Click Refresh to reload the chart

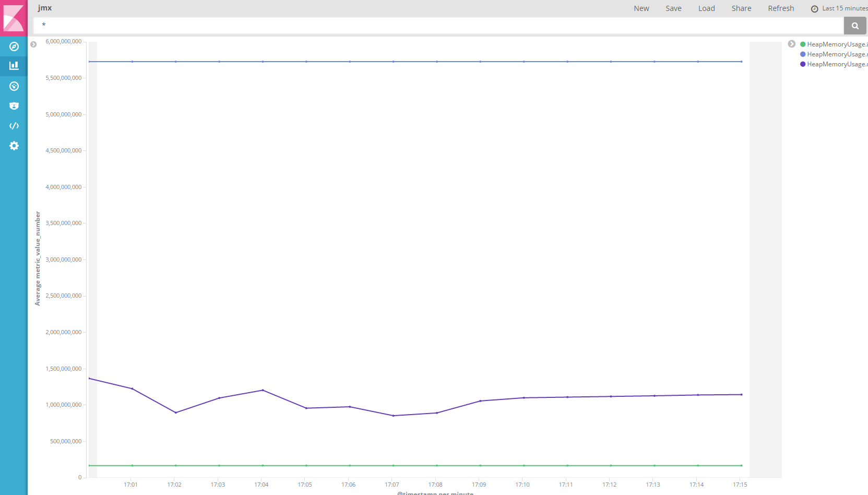[x=781, y=8]
